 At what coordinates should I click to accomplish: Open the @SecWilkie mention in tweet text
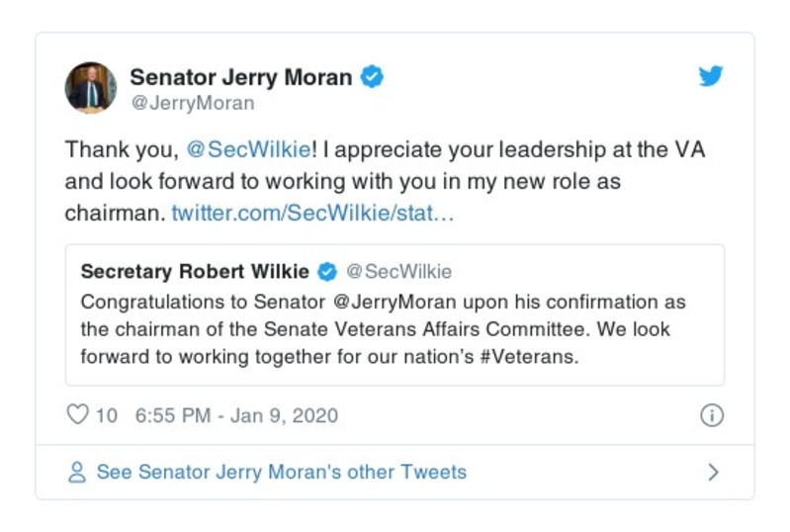tap(245, 150)
